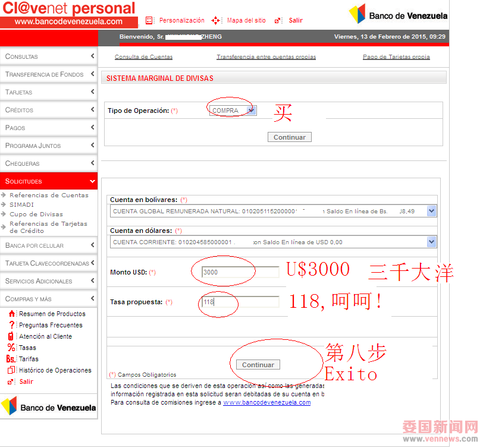Screen dimensions: 483x448
Task: Click arrow bullet beside Cupo de Divisas
Action: click(4, 214)
